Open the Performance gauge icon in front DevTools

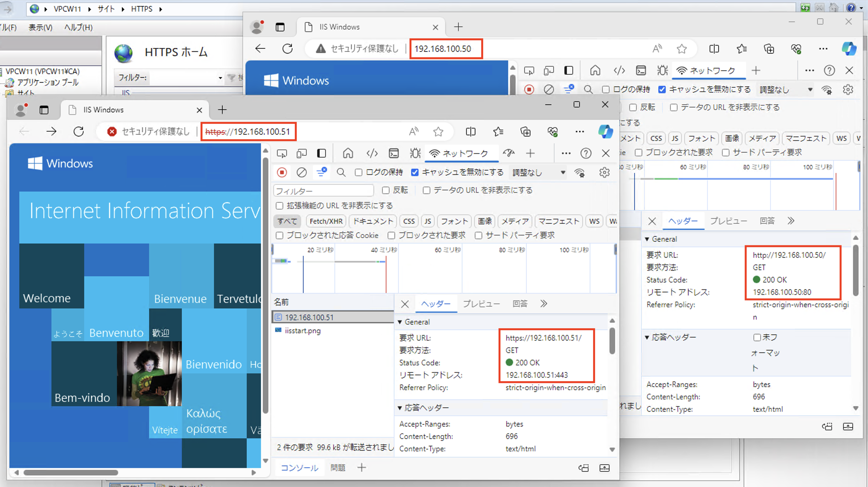pyautogui.click(x=508, y=153)
